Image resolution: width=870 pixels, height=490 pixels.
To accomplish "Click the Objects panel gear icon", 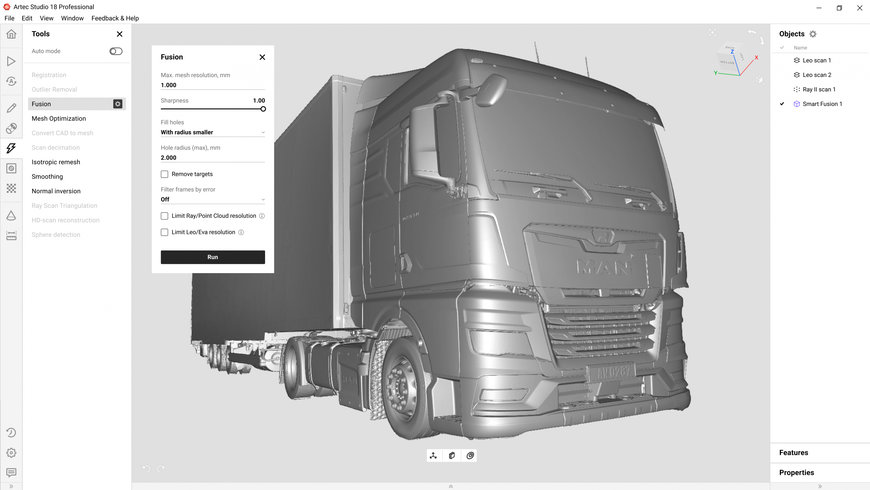I will coord(813,34).
